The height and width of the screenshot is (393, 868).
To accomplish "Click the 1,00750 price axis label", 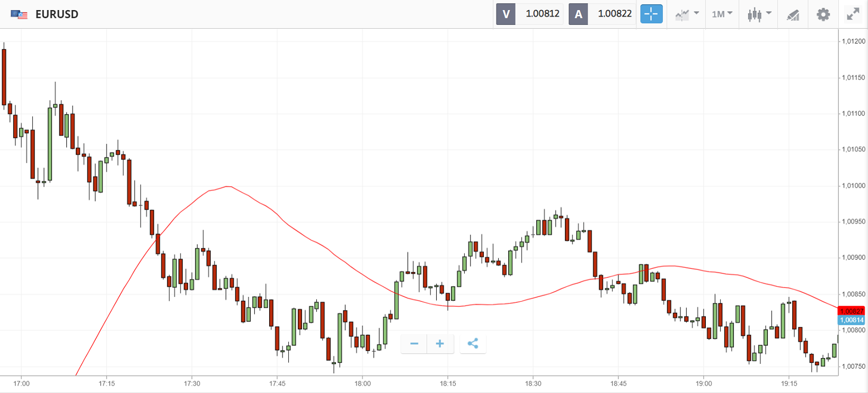I will (853, 366).
